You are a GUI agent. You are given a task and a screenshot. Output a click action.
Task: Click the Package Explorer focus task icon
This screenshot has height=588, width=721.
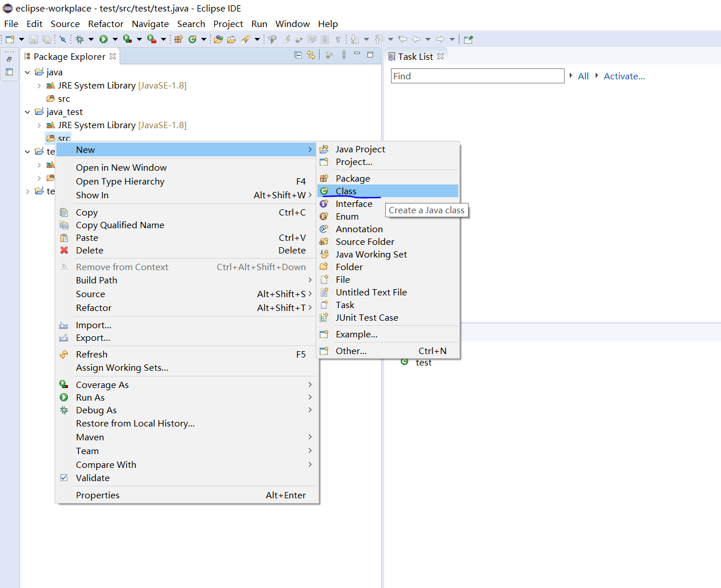tap(329, 55)
